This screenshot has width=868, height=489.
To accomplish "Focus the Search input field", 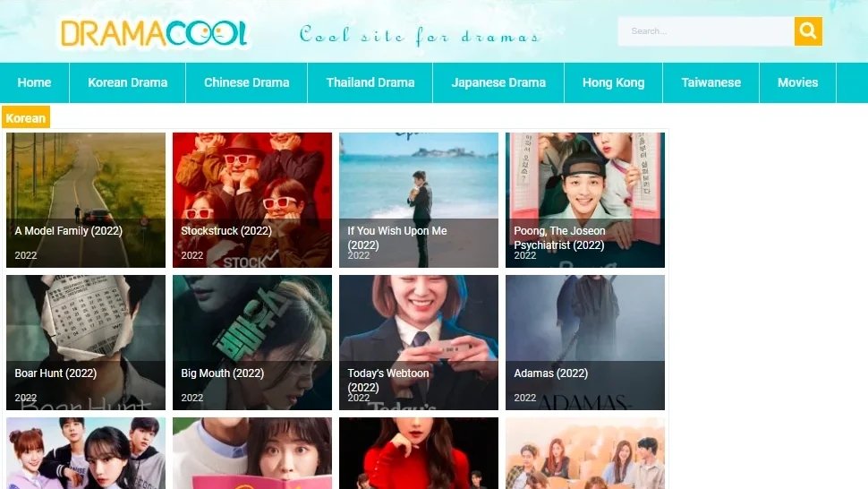I will tap(706, 31).
